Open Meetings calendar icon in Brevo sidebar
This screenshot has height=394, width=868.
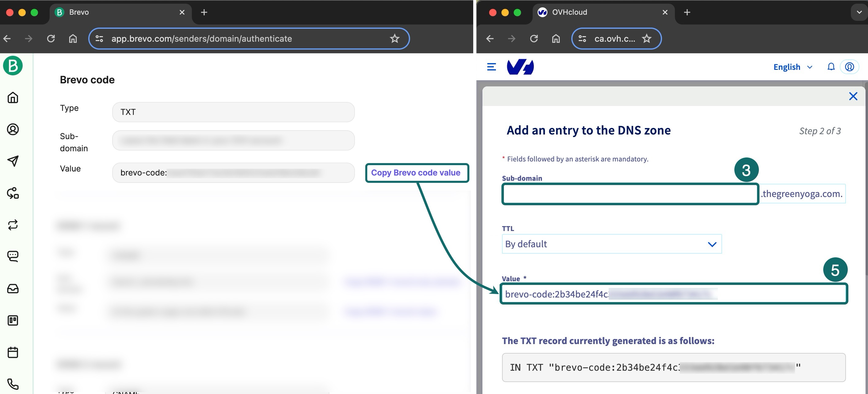(x=13, y=352)
